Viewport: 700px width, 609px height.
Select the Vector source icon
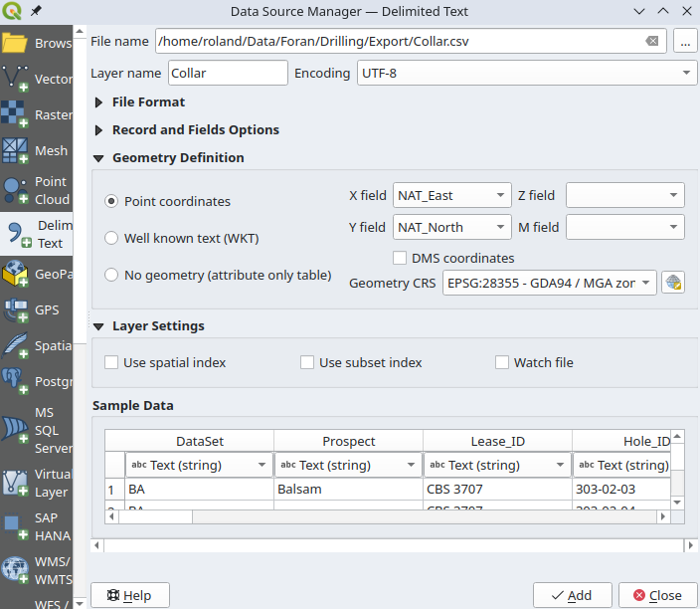coord(15,79)
